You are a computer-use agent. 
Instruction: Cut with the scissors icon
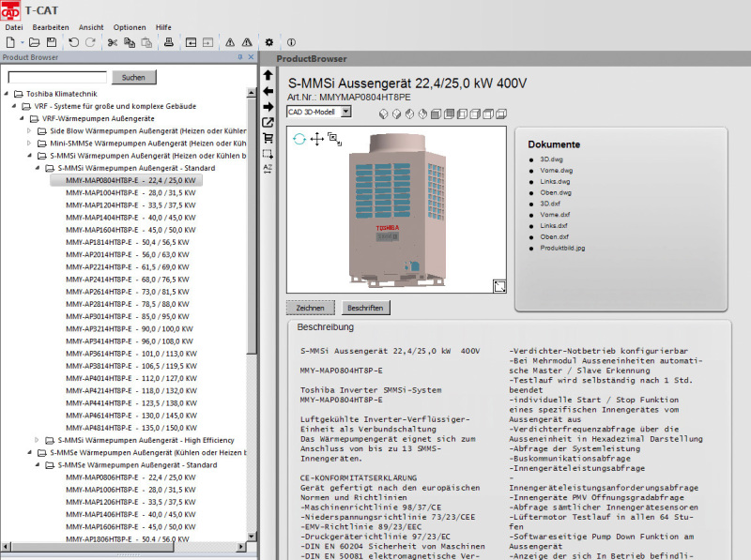(113, 42)
